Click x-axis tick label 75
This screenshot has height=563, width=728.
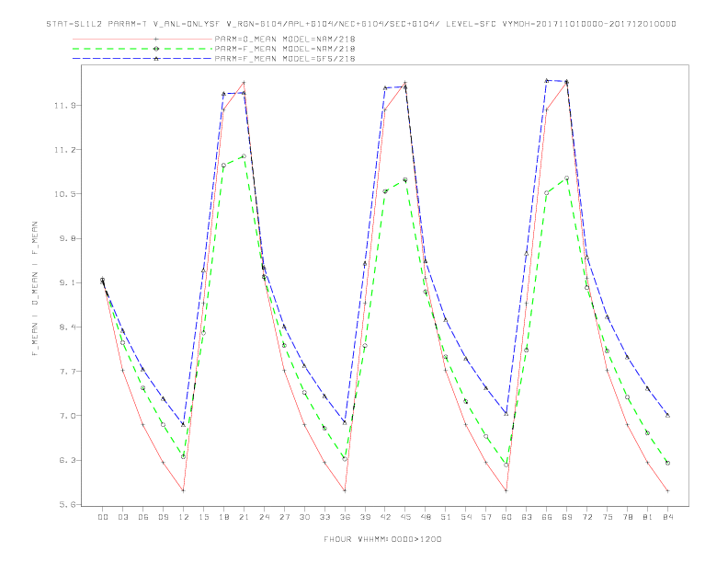coord(608,517)
